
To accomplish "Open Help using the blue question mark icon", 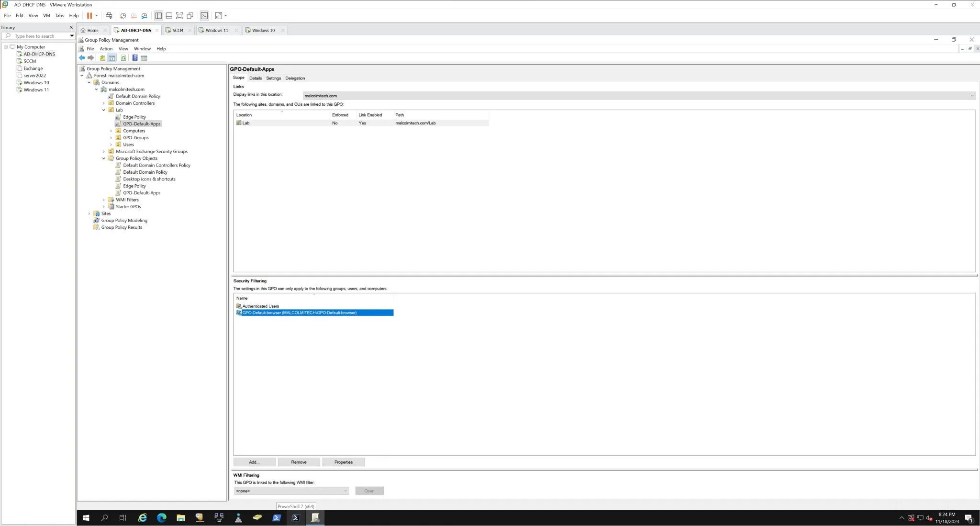I will [x=135, y=58].
